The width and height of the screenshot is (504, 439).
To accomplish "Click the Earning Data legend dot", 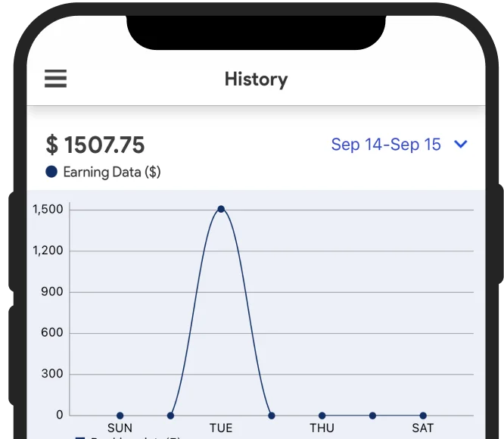I will pyautogui.click(x=51, y=172).
